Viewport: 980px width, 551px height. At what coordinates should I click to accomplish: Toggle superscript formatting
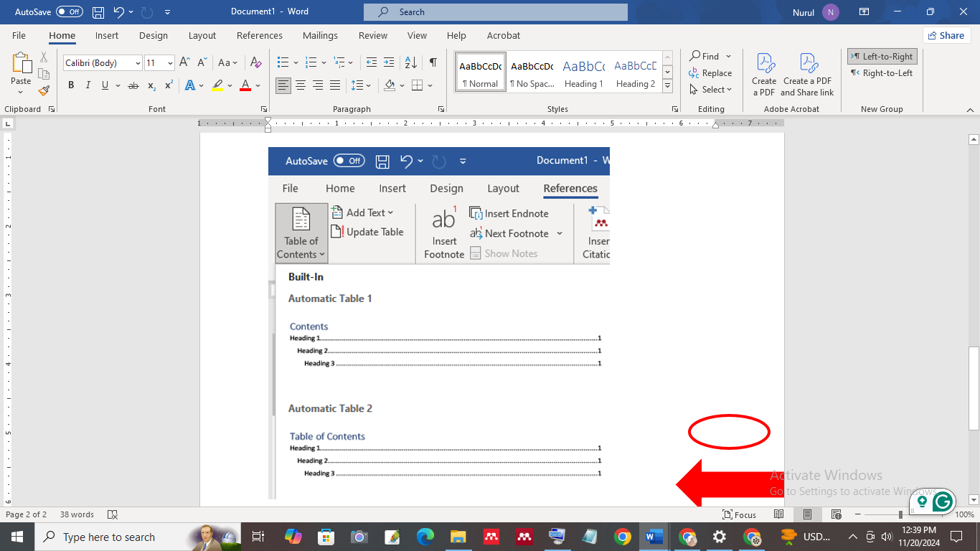click(x=169, y=85)
